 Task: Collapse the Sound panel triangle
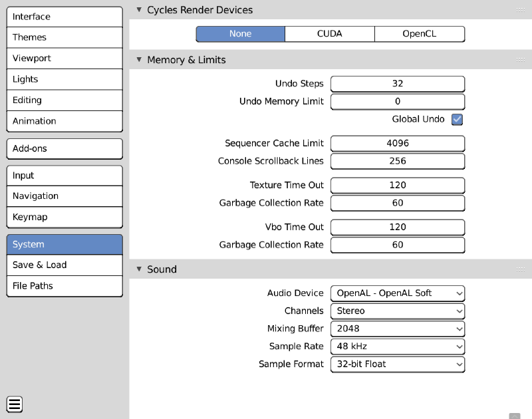click(x=139, y=269)
